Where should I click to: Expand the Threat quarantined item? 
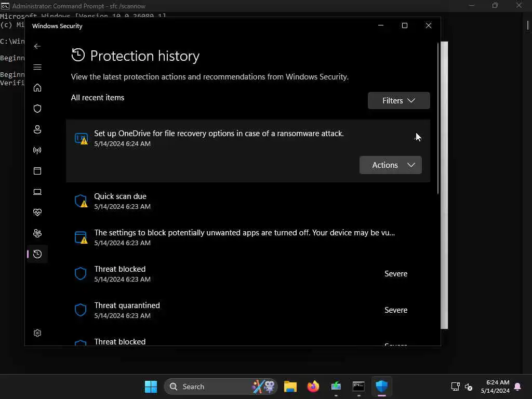click(x=248, y=310)
